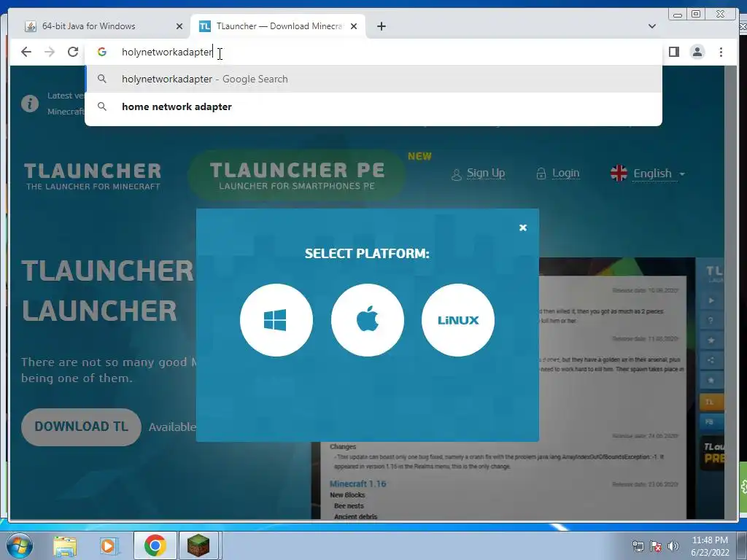Switch to the TLauncher Download Minecraft tab
This screenshot has width=747, height=560.
click(277, 26)
